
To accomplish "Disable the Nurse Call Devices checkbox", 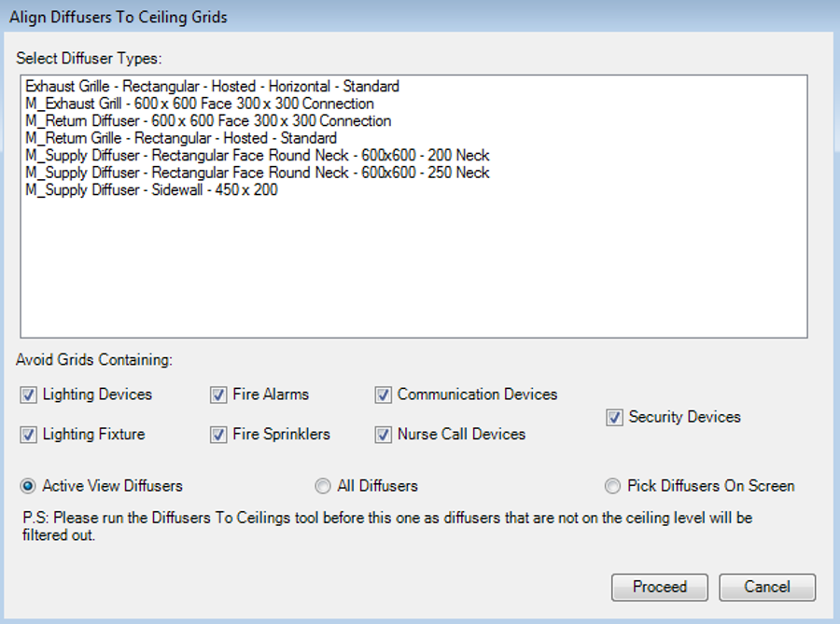I will 383,435.
